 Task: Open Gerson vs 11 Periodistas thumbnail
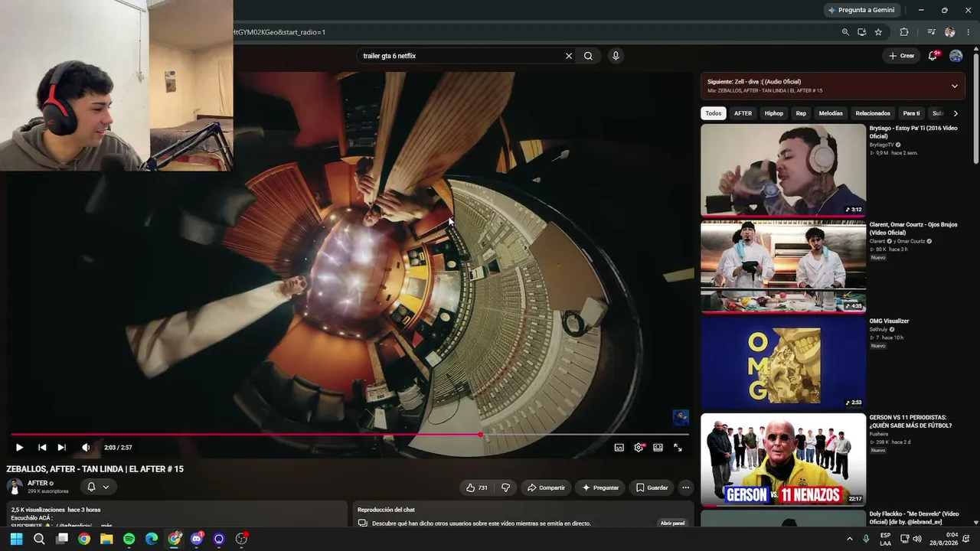[x=783, y=459]
